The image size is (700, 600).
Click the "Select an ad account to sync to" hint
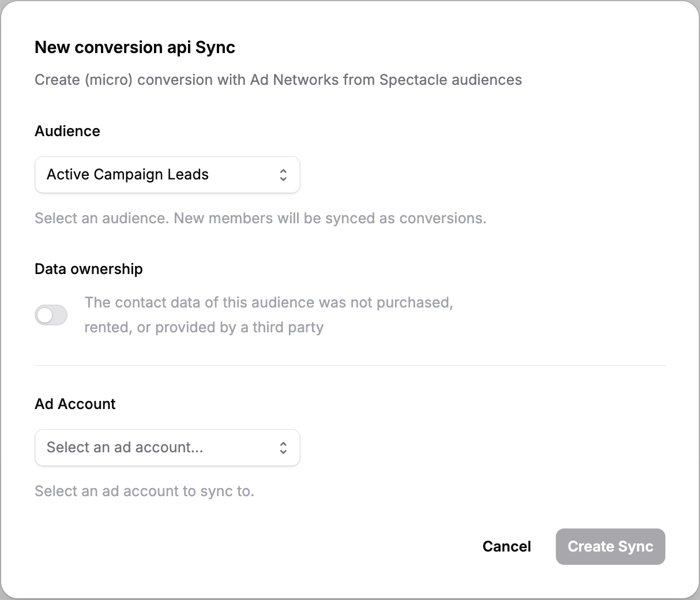pyautogui.click(x=144, y=492)
